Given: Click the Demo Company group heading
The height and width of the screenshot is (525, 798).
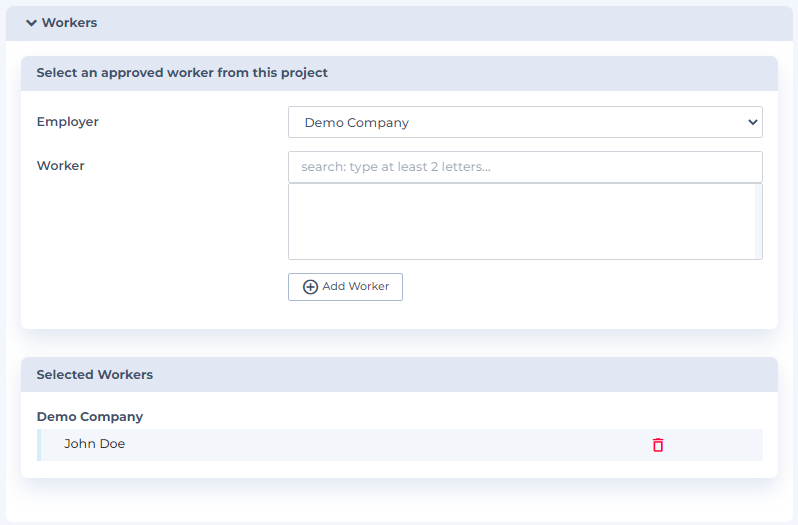Looking at the screenshot, I should coord(90,416).
